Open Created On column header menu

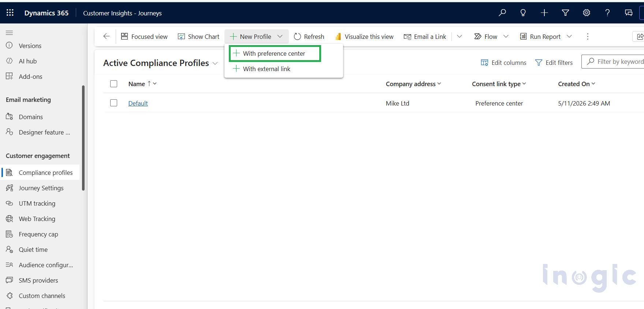tap(577, 84)
